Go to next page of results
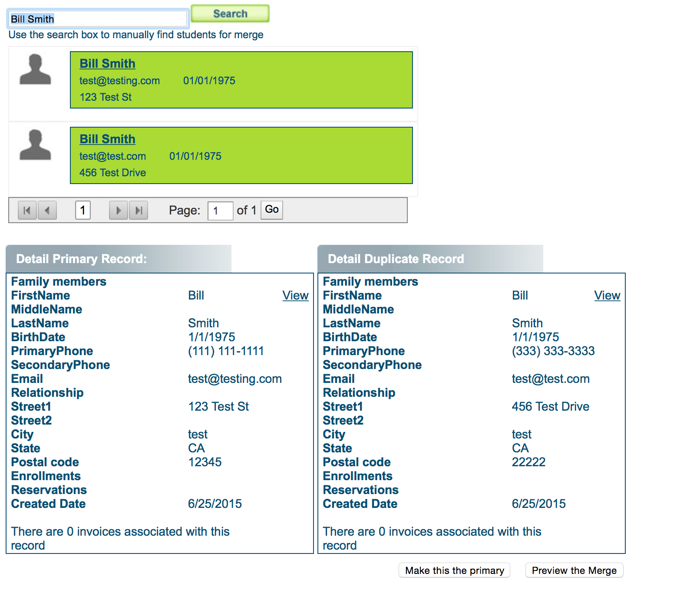The width and height of the screenshot is (700, 593). tap(118, 211)
